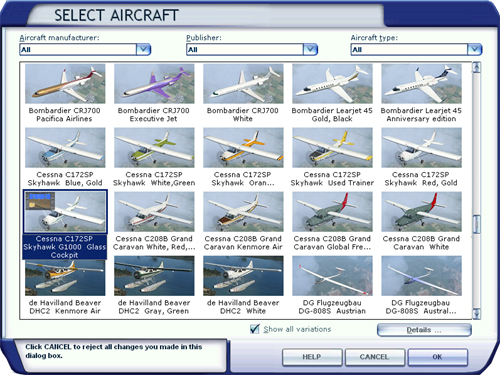
Task: Choose the yellow Cessna Skyhawk Used Trainer
Action: pyautogui.click(x=332, y=148)
